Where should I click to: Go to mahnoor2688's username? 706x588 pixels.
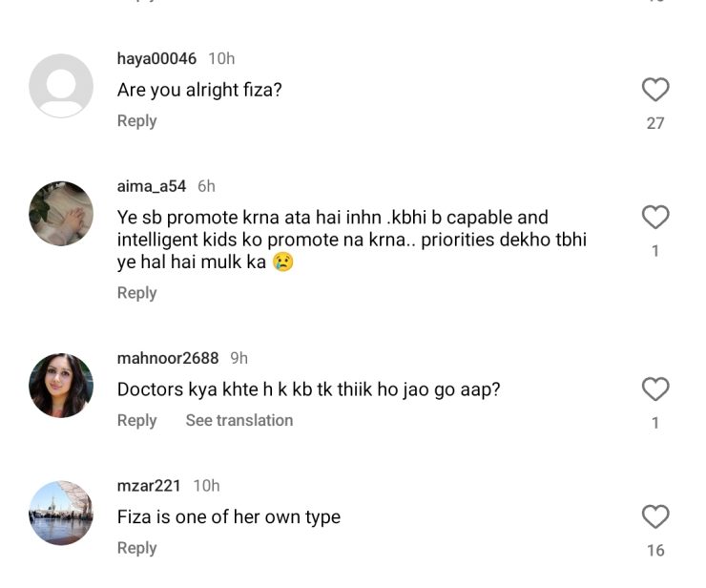tap(168, 358)
